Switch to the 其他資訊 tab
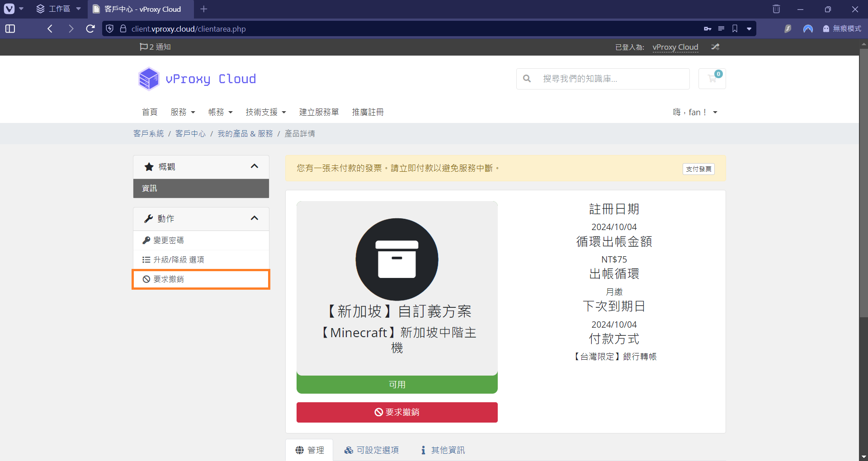This screenshot has width=868, height=461. (x=443, y=450)
